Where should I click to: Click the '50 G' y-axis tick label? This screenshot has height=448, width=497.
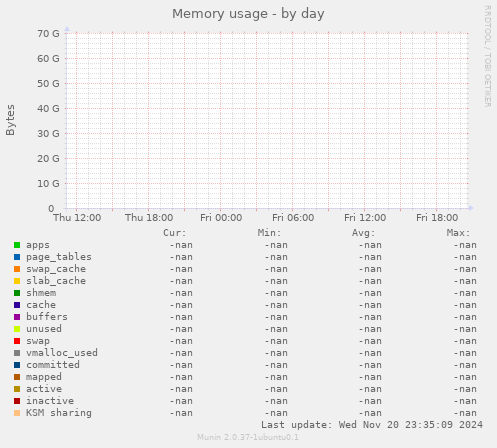pos(48,83)
